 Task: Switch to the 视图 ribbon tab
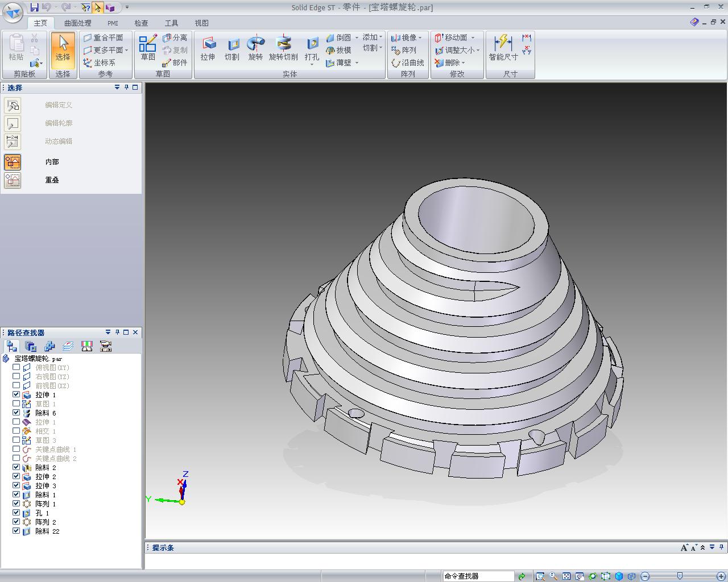pyautogui.click(x=201, y=23)
